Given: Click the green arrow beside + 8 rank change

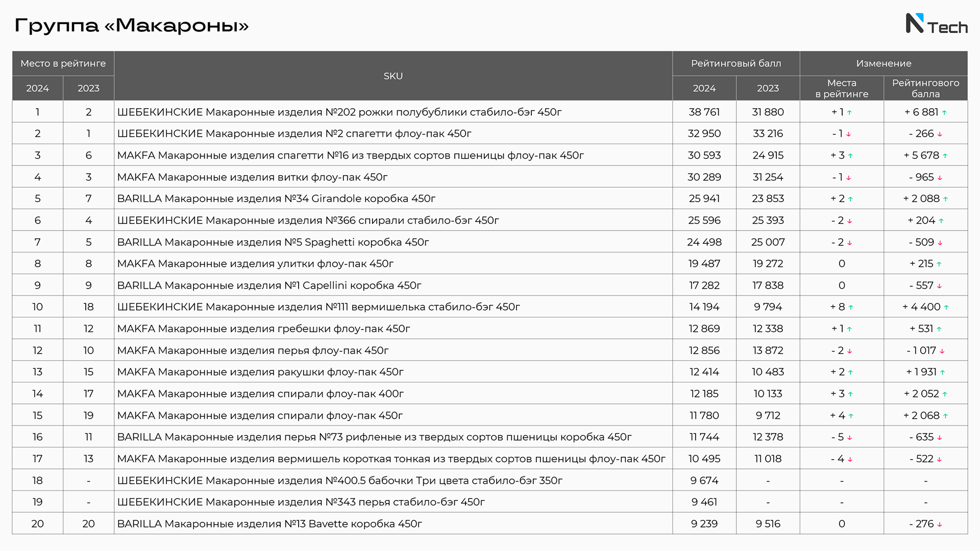Looking at the screenshot, I should click(851, 308).
